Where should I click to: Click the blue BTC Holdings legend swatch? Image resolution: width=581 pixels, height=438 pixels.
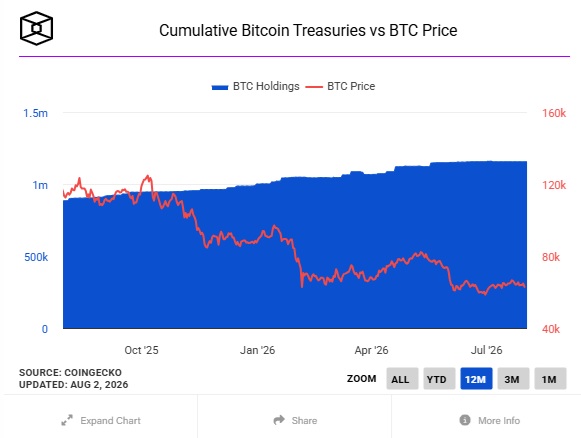tap(220, 87)
